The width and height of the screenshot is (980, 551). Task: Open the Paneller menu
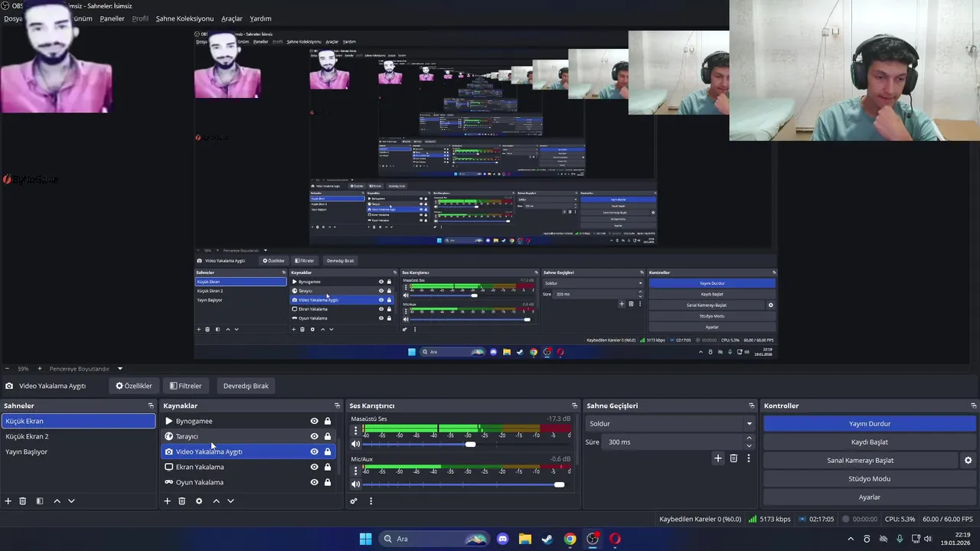coord(112,18)
